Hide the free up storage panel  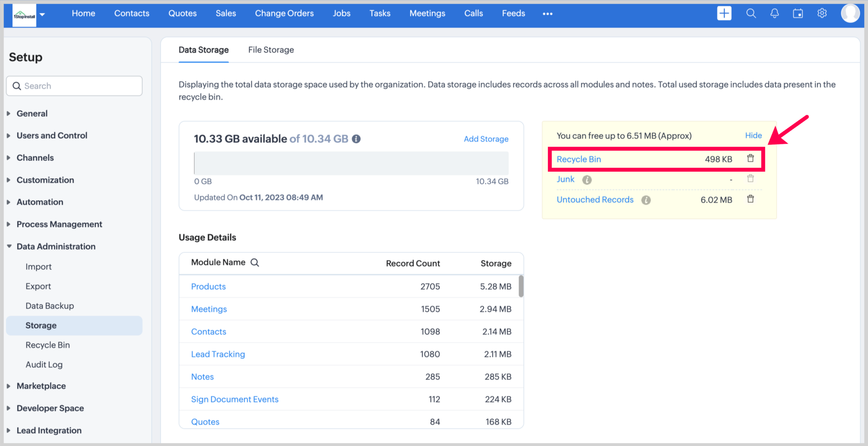(x=753, y=135)
